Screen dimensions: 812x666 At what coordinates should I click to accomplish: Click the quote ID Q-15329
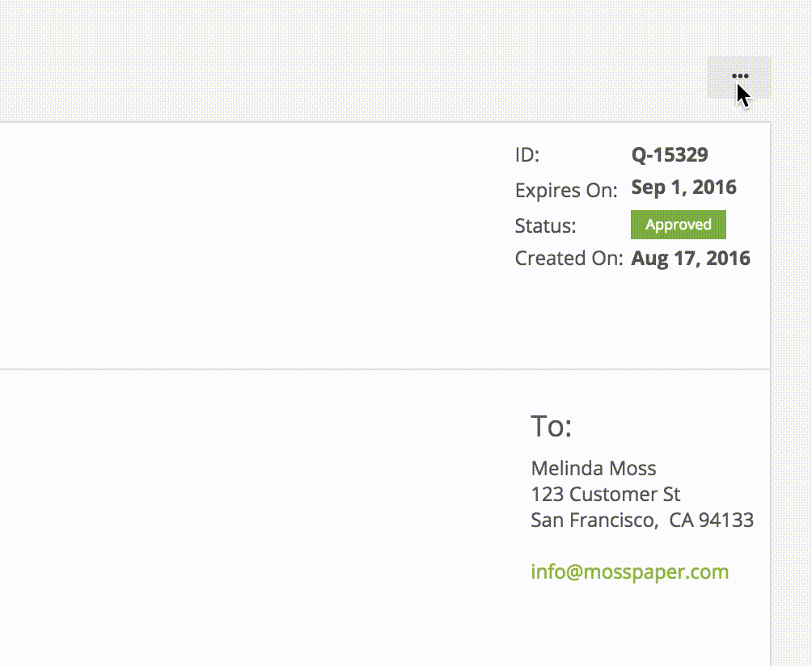pyautogui.click(x=669, y=154)
